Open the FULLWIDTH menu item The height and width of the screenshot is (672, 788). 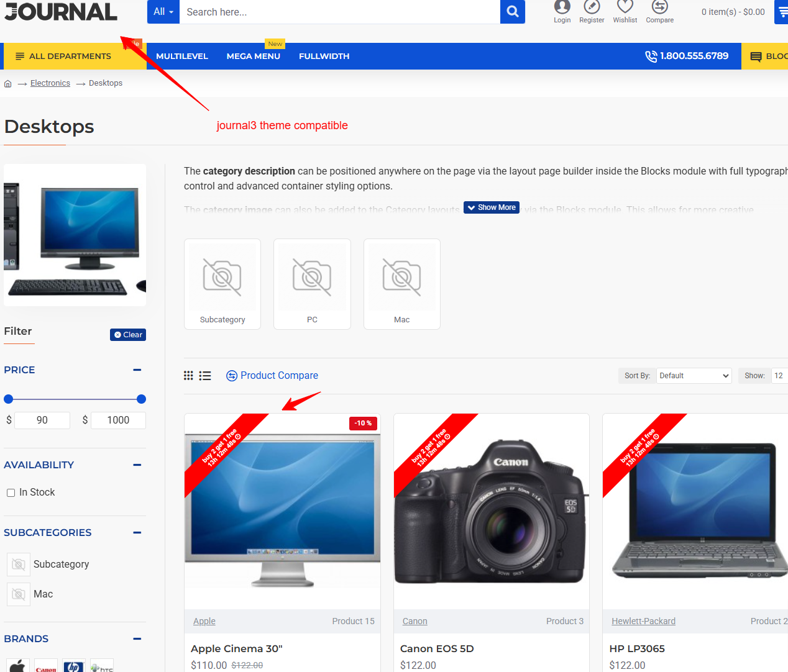point(324,56)
